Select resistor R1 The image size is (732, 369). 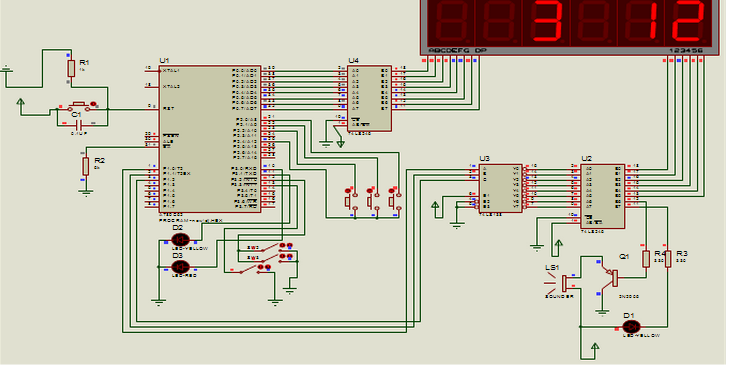point(70,69)
